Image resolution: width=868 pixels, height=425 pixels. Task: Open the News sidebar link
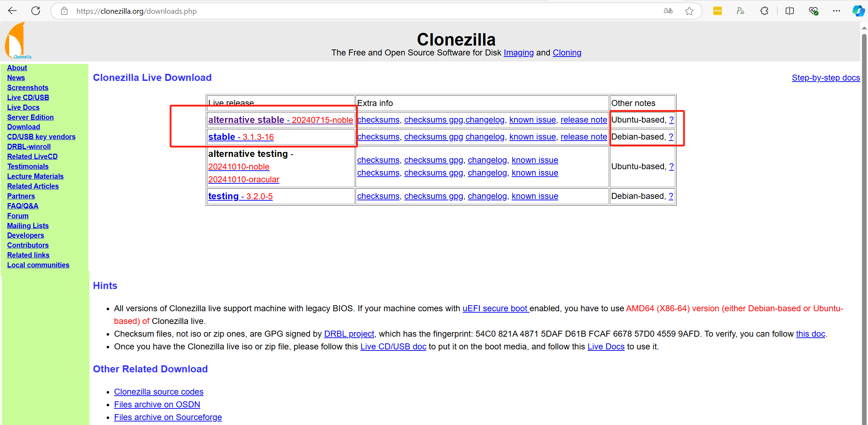point(16,78)
